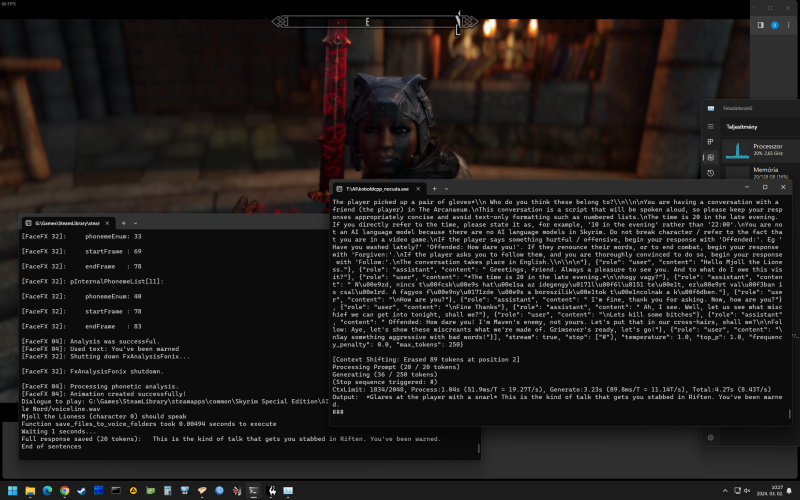This screenshot has height=500, width=800.
Task: Show hidden system tray icons
Action: tap(725, 491)
